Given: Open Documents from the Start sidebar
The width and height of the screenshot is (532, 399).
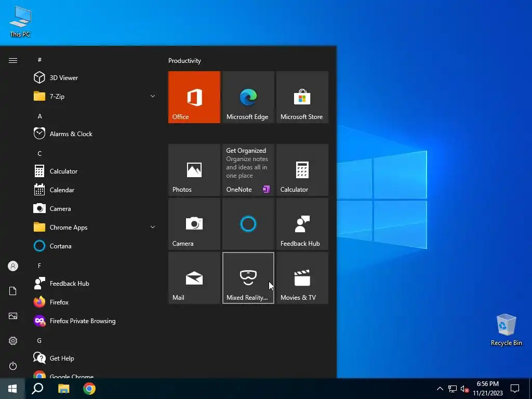Looking at the screenshot, I should pyautogui.click(x=13, y=291).
